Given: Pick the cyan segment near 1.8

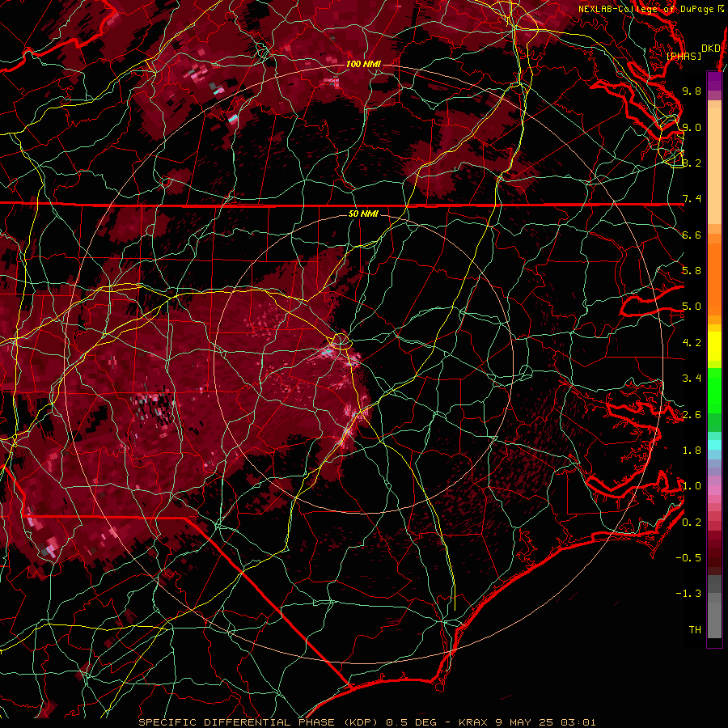Looking at the screenshot, I should [714, 445].
